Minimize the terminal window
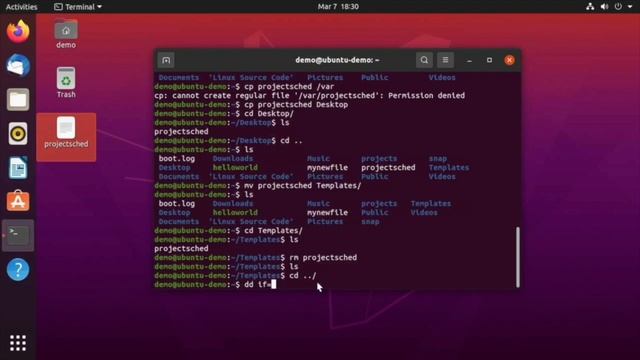The width and height of the screenshot is (640, 360). [x=469, y=60]
